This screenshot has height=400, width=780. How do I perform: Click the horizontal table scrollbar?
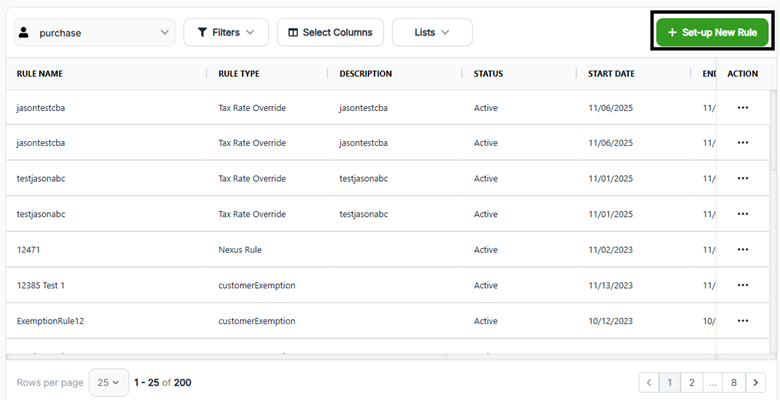pos(226,357)
